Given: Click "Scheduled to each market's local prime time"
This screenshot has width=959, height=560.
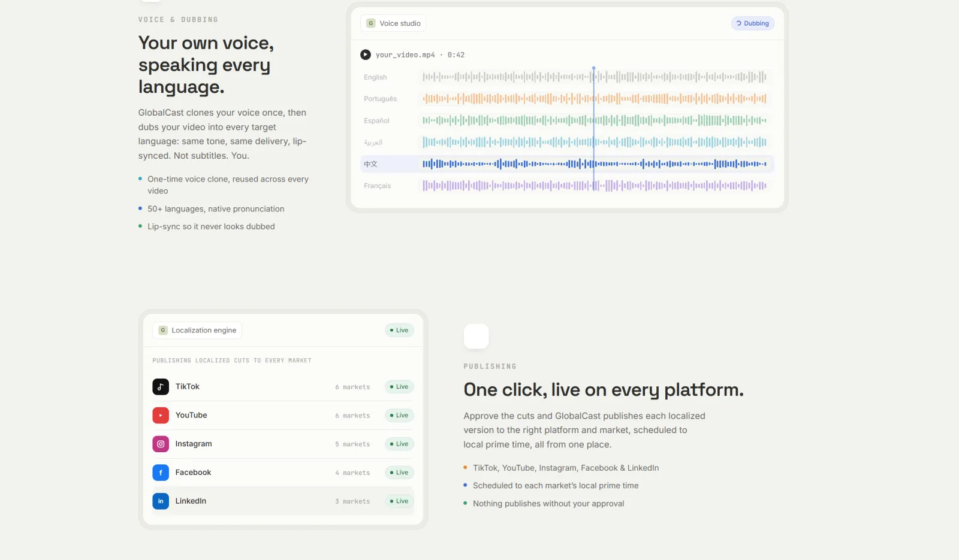Looking at the screenshot, I should pos(556,486).
